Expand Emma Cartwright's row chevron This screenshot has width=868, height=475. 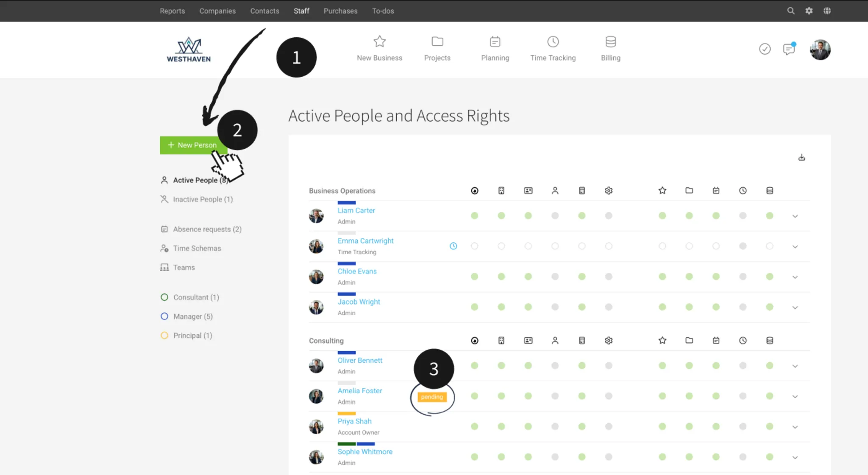795,247
